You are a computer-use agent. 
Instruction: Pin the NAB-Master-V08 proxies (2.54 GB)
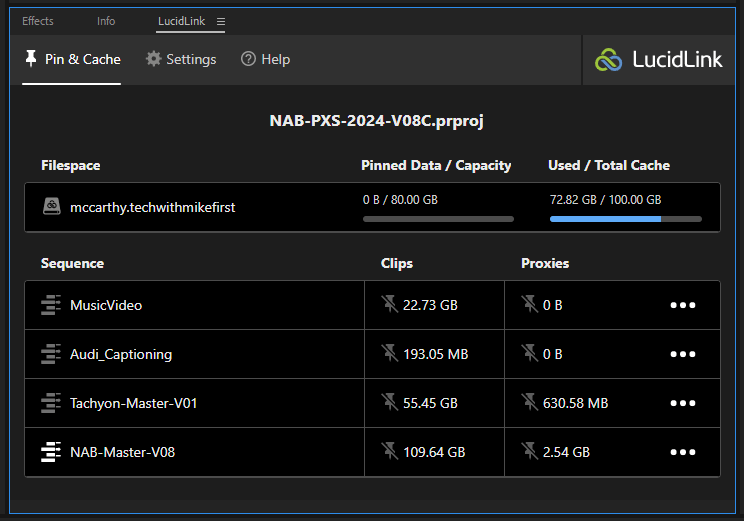click(x=529, y=451)
